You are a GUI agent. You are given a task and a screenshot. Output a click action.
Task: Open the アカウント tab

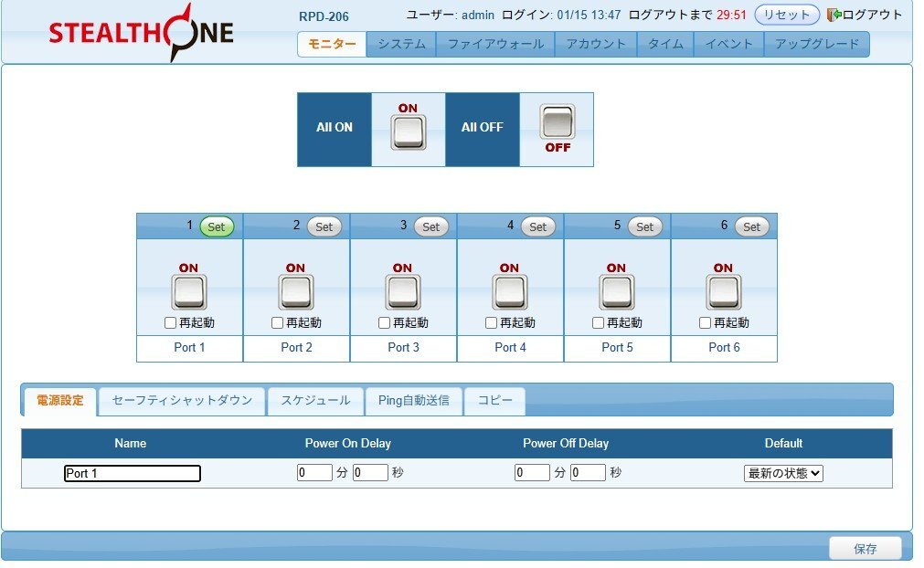coord(596,44)
